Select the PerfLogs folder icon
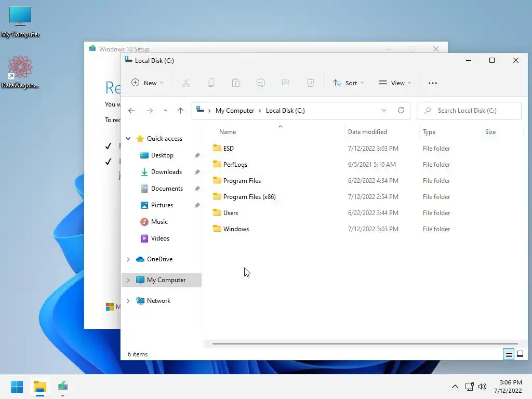532x399 pixels. tap(217, 164)
